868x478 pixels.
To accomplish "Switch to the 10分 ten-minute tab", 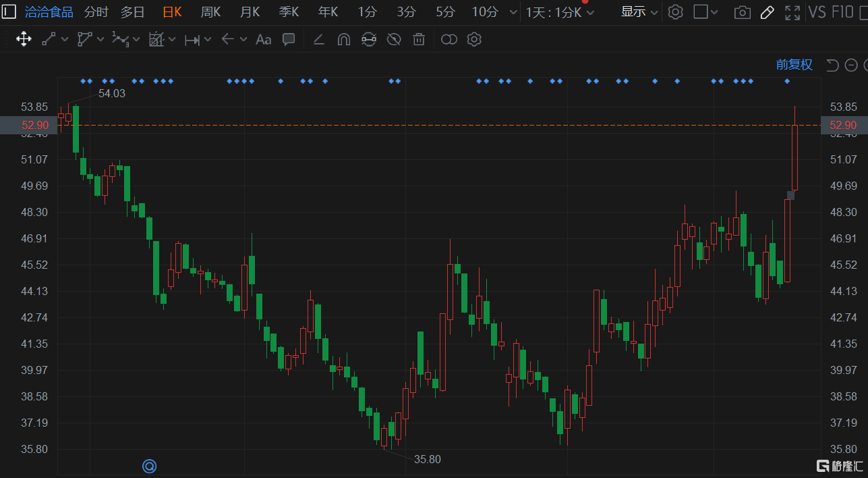I will [x=485, y=12].
